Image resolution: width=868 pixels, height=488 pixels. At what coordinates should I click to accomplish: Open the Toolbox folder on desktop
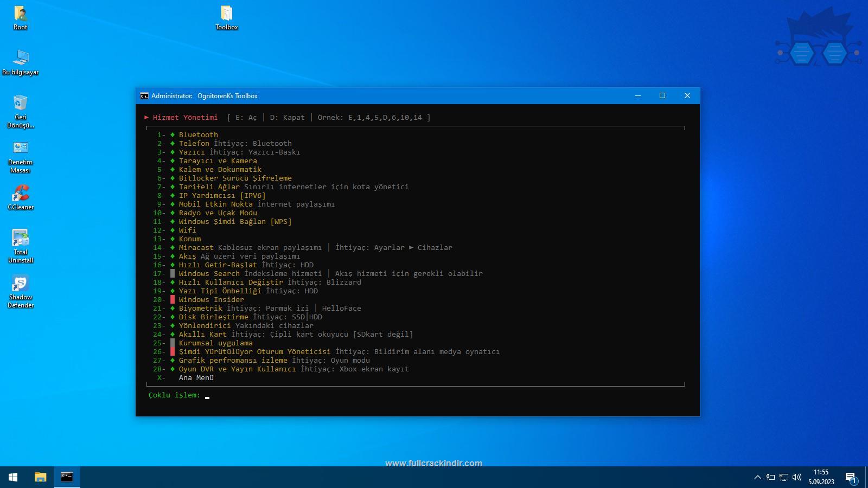[x=226, y=17]
